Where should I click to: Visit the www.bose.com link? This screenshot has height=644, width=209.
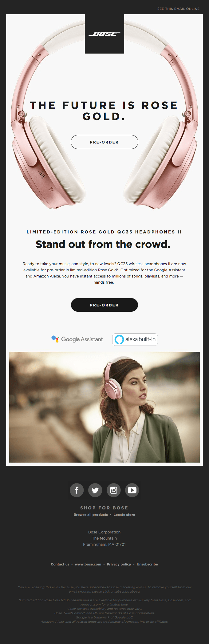88,564
